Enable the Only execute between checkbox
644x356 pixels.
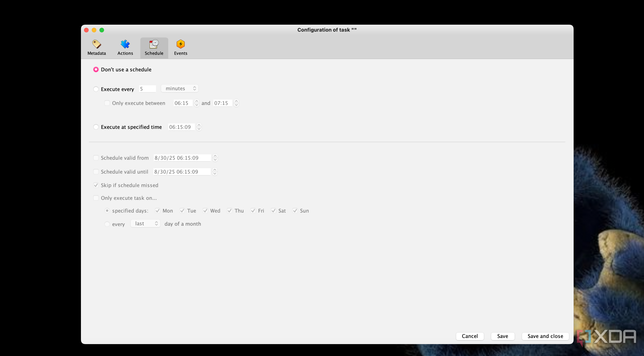pos(107,103)
